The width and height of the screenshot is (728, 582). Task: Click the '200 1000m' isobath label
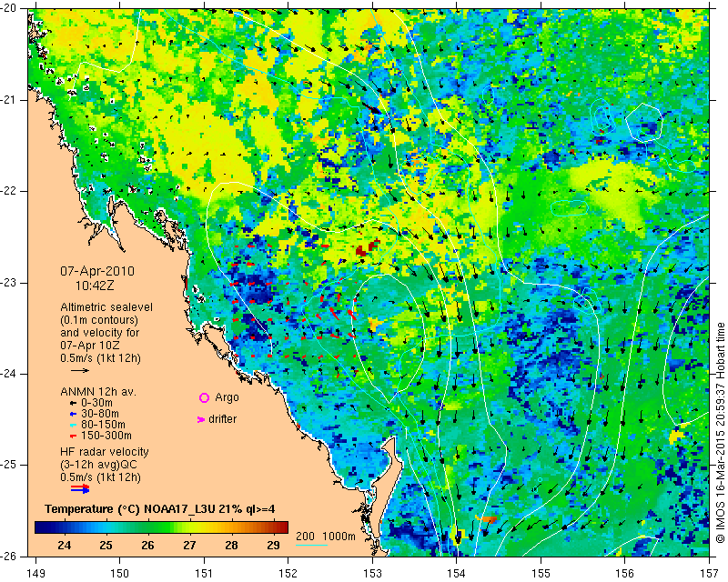[x=326, y=536]
